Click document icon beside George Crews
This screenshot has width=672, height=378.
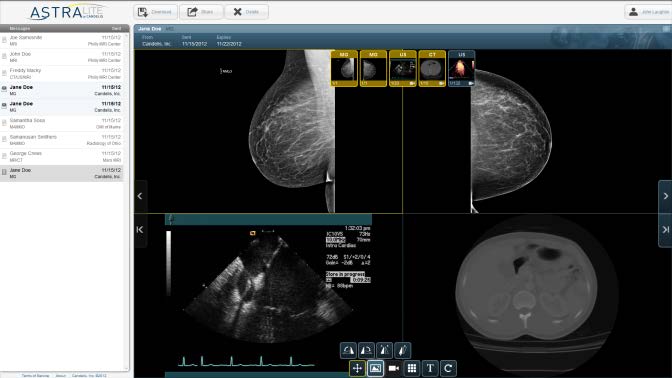(4, 156)
